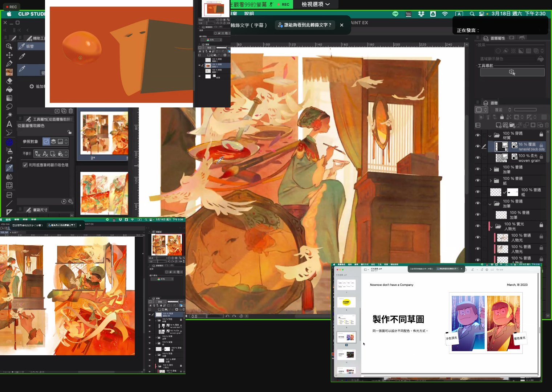This screenshot has height=392, width=552.
Task: Click the 追加 sub tool button
Action: 37,86
